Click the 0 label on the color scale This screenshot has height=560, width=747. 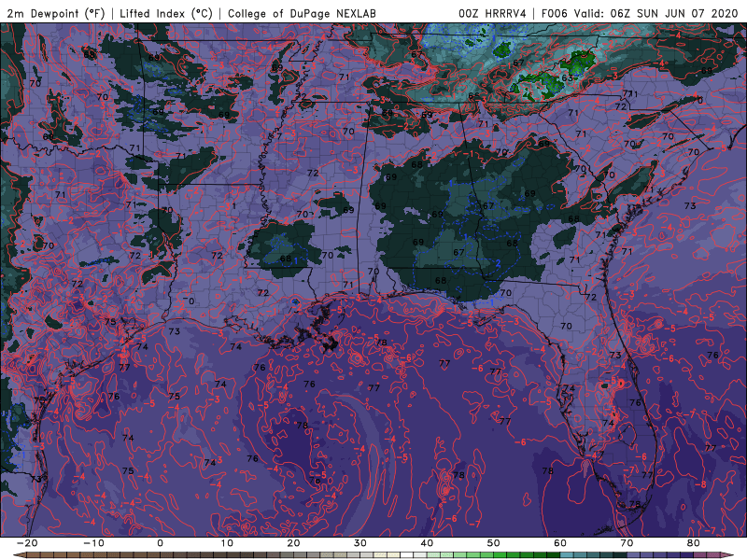(160, 543)
